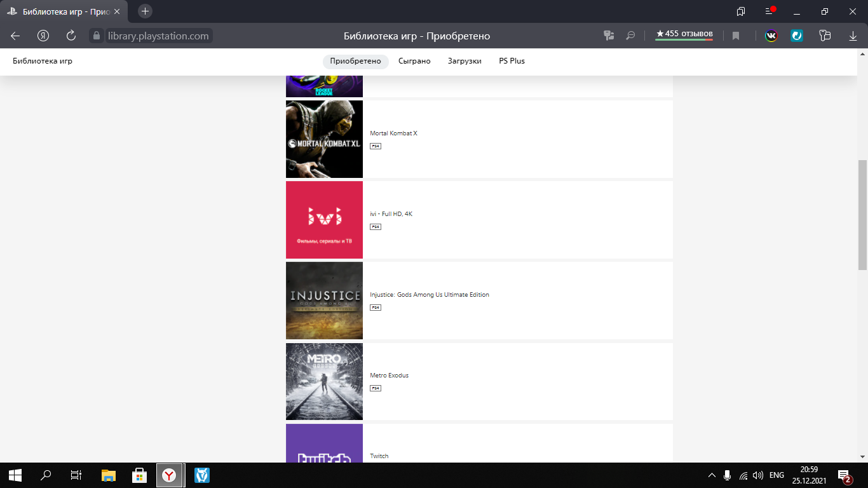Switch the ENG input language
The width and height of the screenshot is (868, 488).
(776, 475)
